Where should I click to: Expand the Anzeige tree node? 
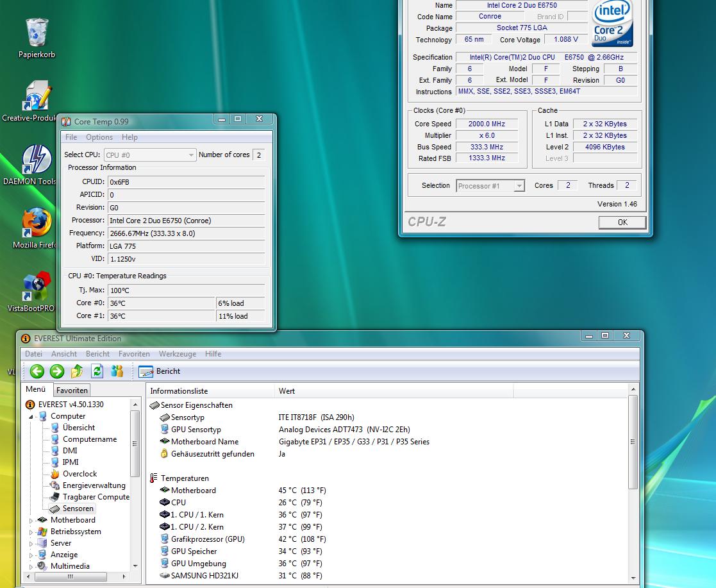pyautogui.click(x=31, y=555)
